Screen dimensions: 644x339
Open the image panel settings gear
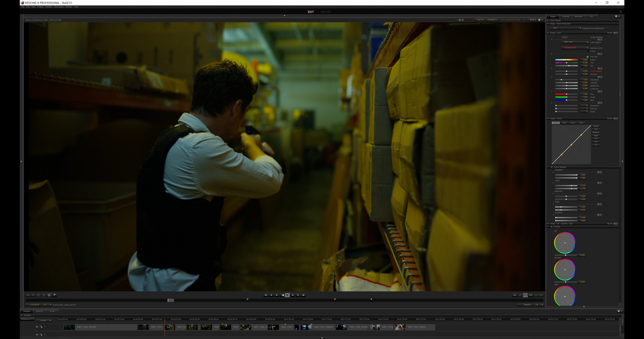click(616, 16)
